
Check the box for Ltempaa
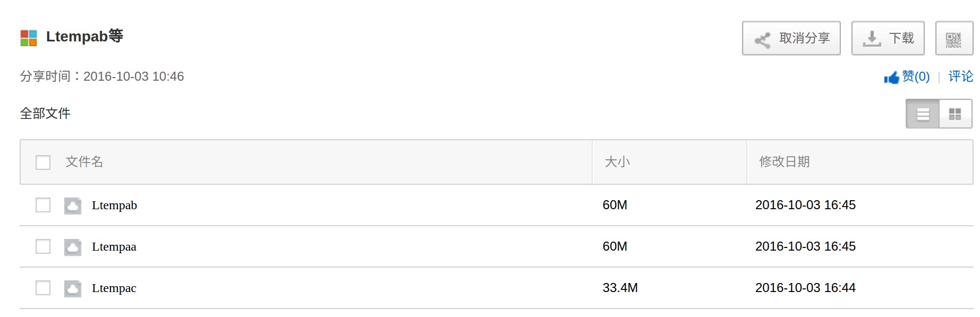click(43, 246)
